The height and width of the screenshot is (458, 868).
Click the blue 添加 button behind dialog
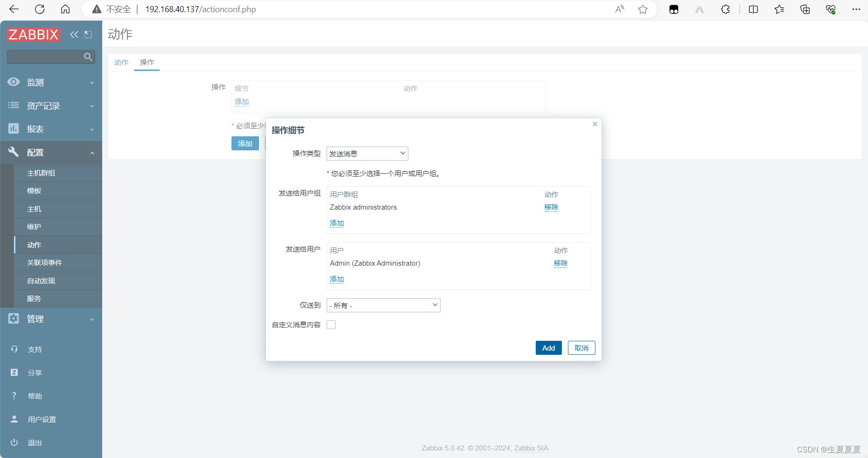(245, 143)
